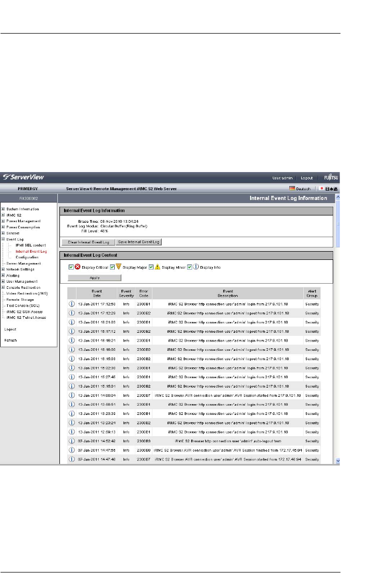Open iRMC S2 SSH Access
372x588 pixels.
[x=24, y=312]
